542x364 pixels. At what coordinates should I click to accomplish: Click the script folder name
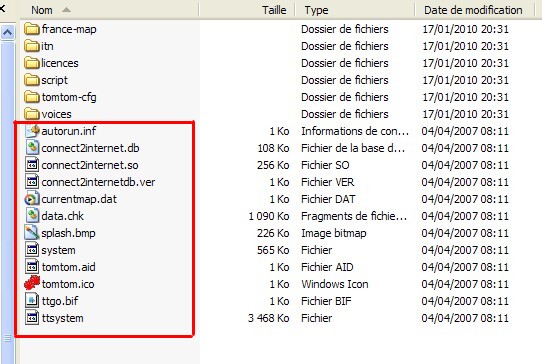tap(55, 80)
